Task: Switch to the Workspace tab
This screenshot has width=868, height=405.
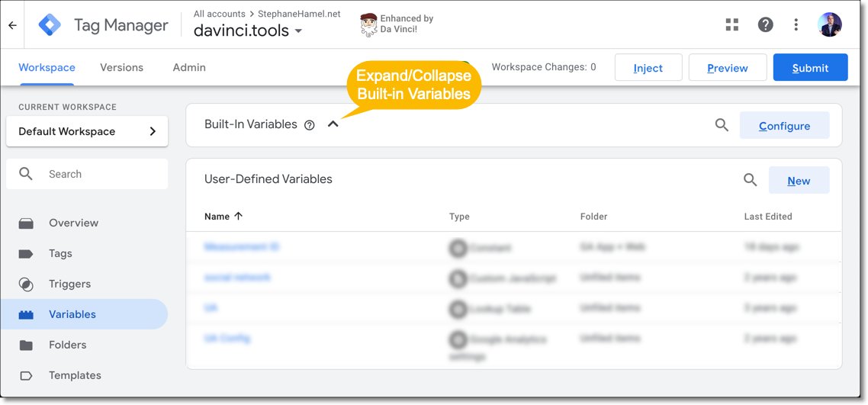Action: [47, 67]
